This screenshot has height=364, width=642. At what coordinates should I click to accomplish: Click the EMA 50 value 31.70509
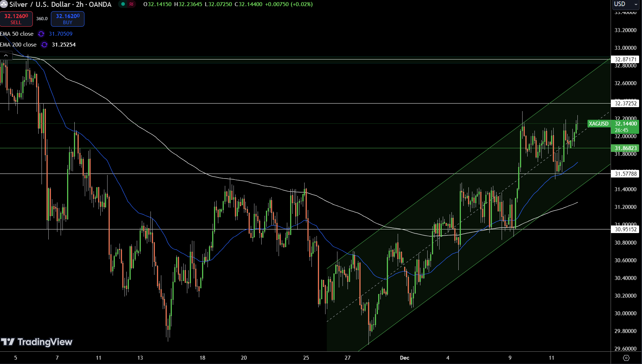(x=61, y=34)
